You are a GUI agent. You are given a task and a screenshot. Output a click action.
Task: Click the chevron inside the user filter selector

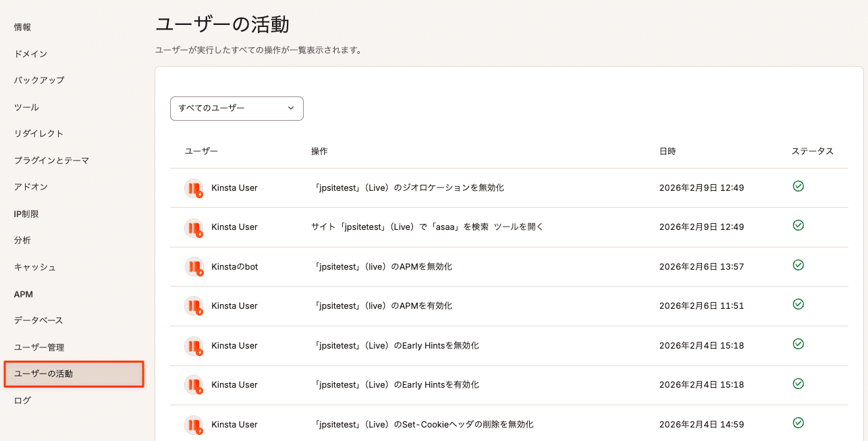[x=291, y=108]
